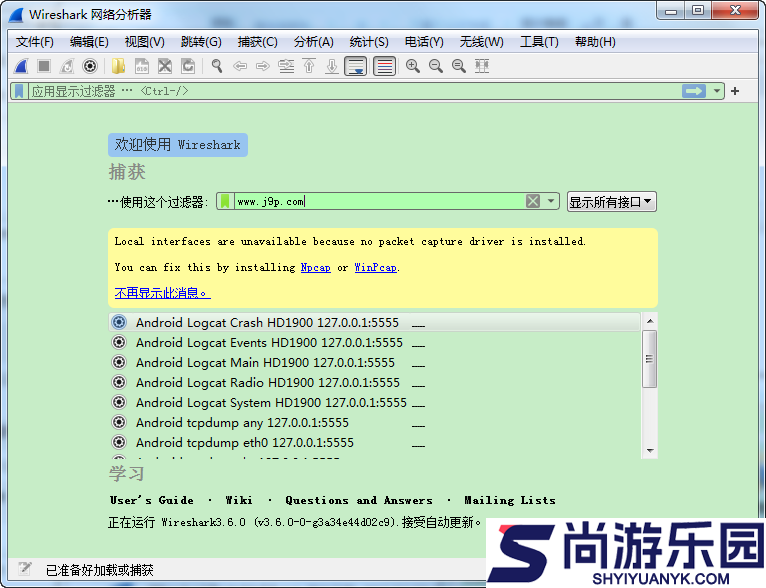
Task: Open capture options gear icon
Action: pyautogui.click(x=90, y=66)
